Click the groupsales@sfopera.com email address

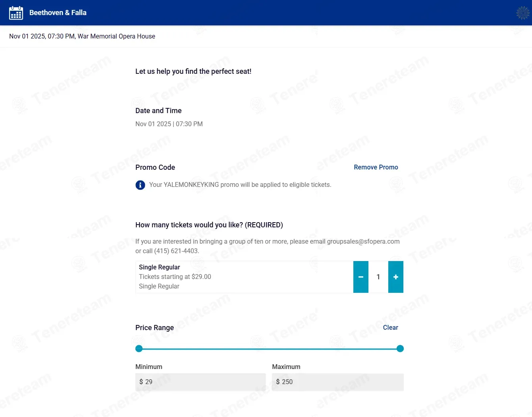coord(363,242)
